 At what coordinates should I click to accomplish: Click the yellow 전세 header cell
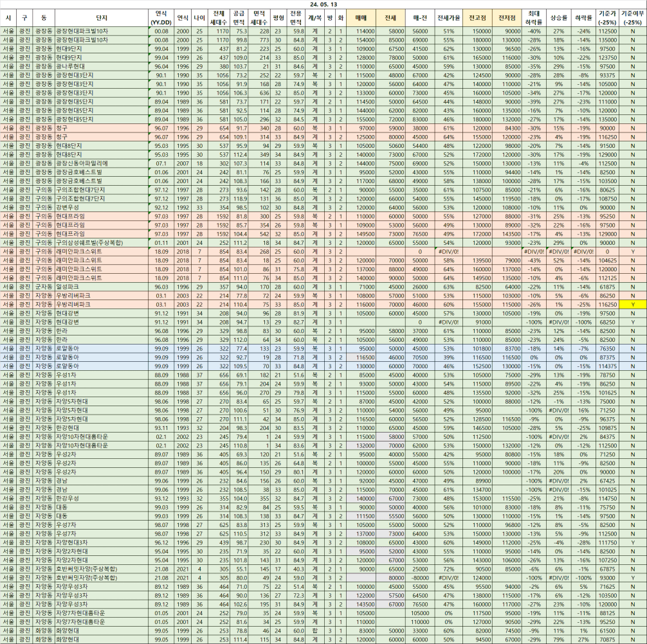coord(390,18)
